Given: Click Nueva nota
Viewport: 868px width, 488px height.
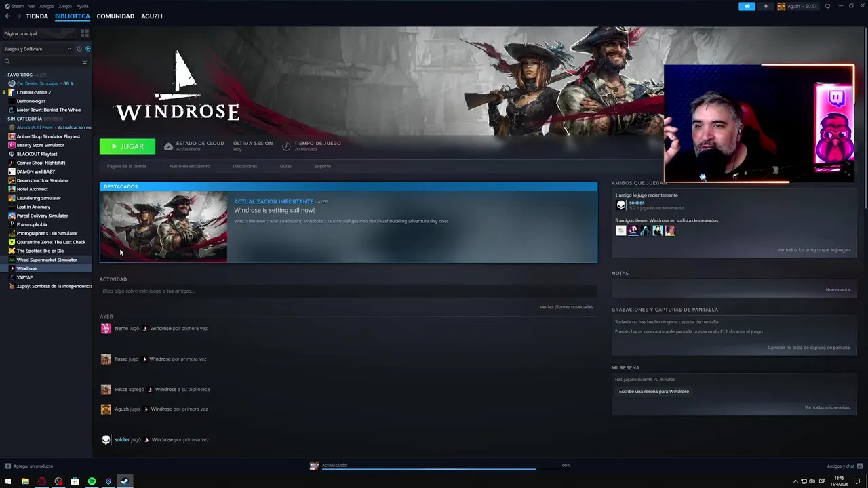Looking at the screenshot, I should pos(837,289).
